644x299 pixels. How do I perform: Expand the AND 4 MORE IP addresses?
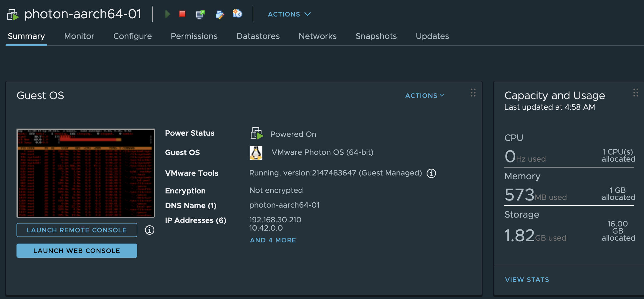[273, 240]
